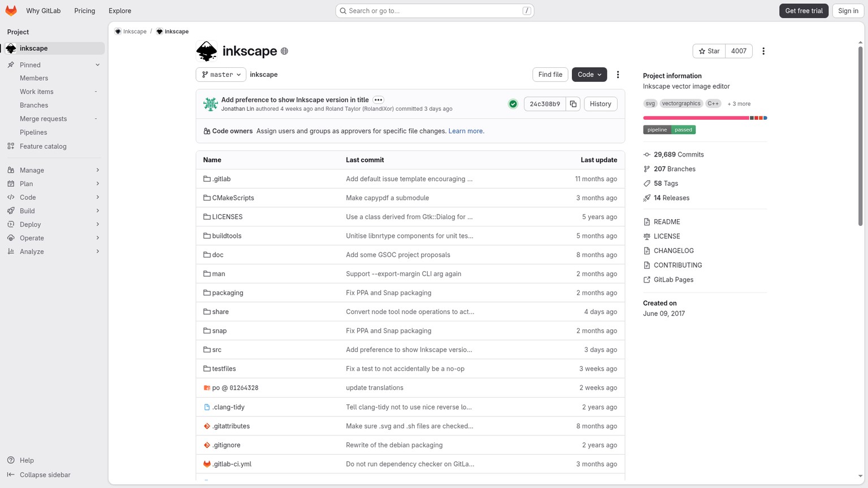Show the + 3 more topics
Image resolution: width=868 pixels, height=488 pixels.
click(739, 104)
